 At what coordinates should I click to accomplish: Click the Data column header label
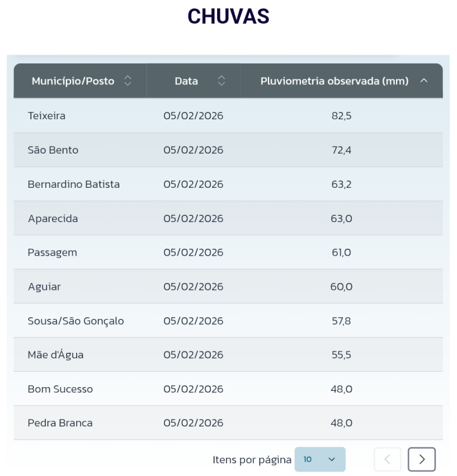[186, 81]
